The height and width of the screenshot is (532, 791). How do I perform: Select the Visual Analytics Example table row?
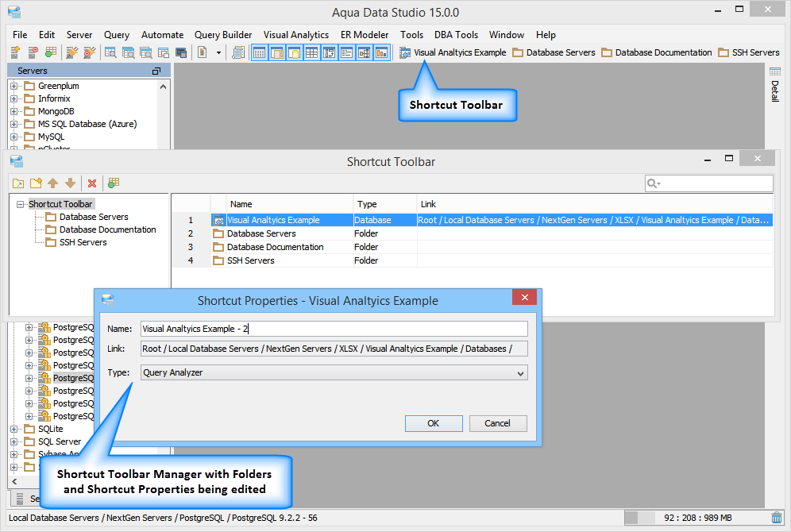[472, 220]
